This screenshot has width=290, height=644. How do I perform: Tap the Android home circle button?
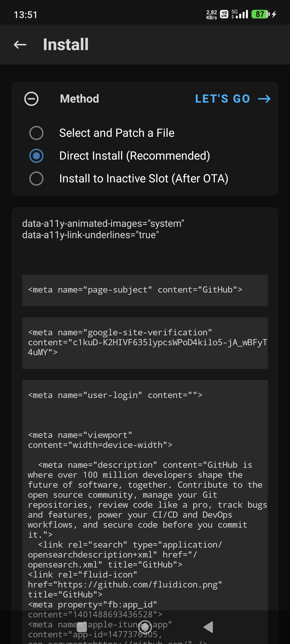145,627
